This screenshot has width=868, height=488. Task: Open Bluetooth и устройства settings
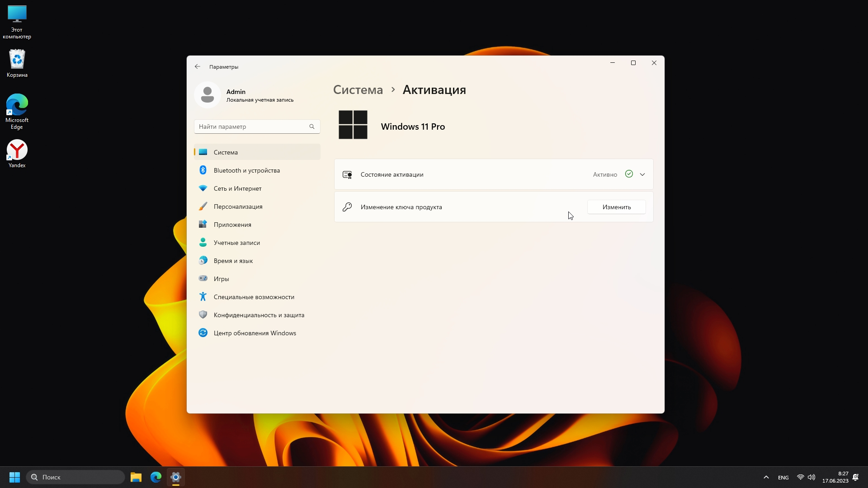click(246, 170)
